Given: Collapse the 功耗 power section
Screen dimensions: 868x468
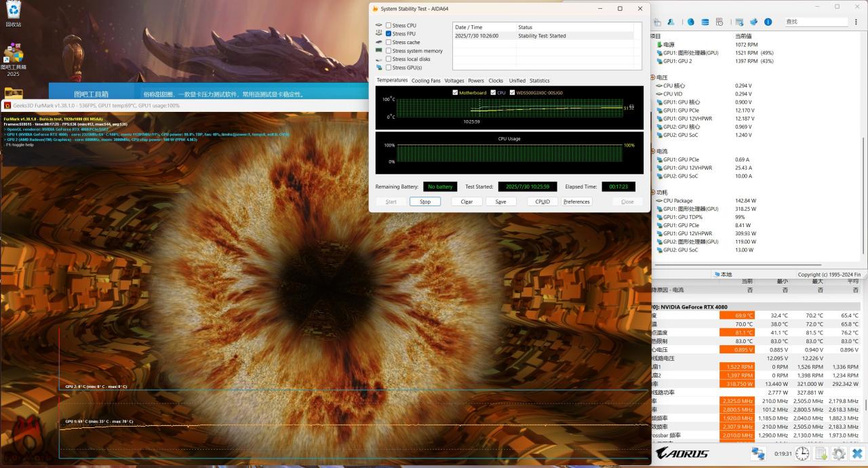Looking at the screenshot, I should [x=653, y=193].
